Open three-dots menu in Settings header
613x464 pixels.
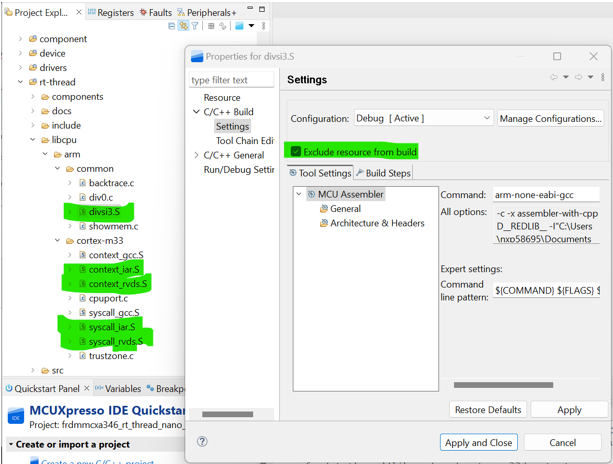(x=602, y=77)
